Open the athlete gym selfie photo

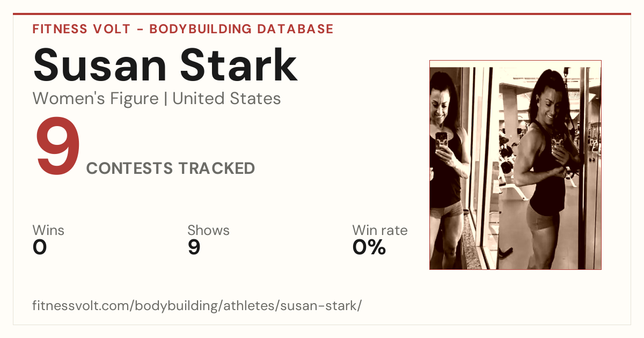pos(515,165)
